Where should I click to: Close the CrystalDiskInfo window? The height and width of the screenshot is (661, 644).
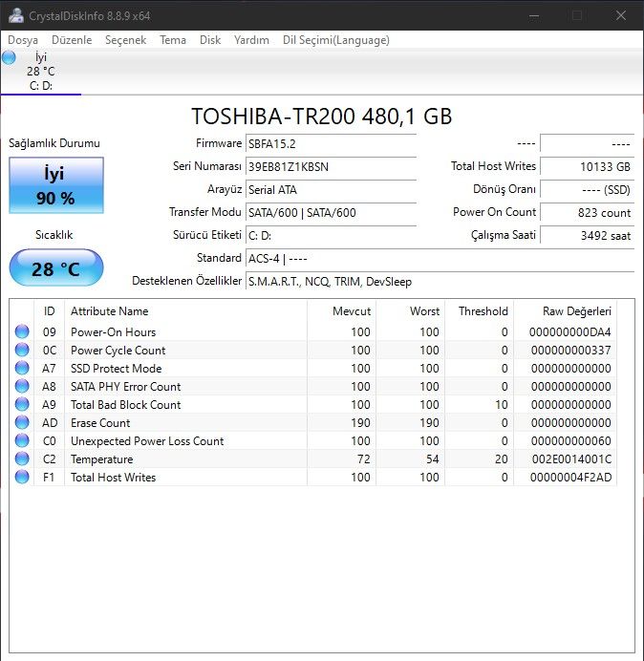(621, 15)
